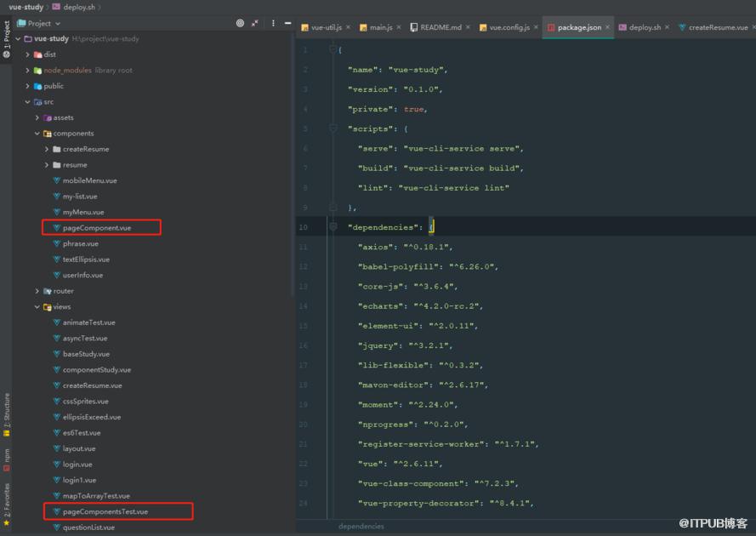
Task: Click line number 10 in the gutter
Action: point(304,227)
